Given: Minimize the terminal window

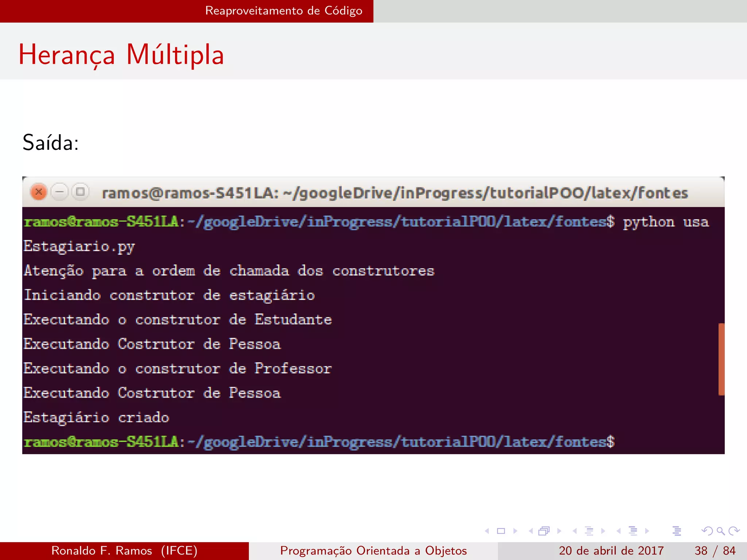Looking at the screenshot, I should (59, 192).
